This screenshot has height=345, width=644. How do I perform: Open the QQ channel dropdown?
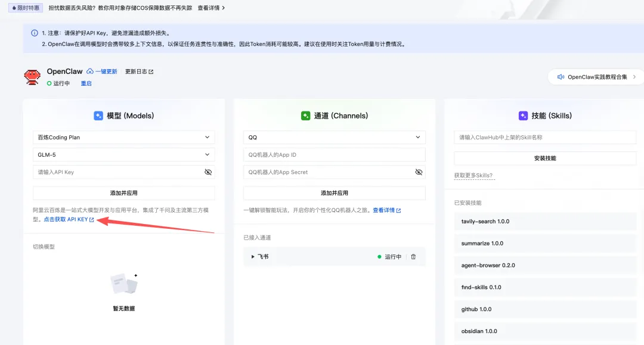[335, 138]
